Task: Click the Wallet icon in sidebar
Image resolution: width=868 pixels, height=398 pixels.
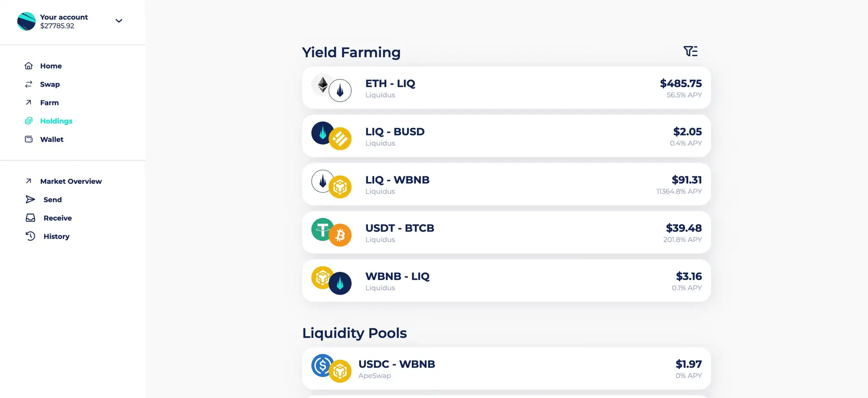Action: click(28, 140)
